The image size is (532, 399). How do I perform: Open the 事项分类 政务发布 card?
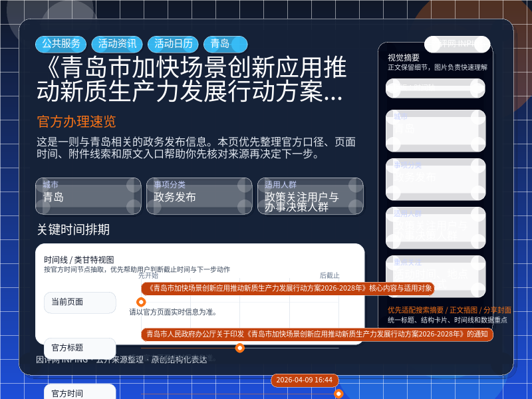tap(199, 196)
